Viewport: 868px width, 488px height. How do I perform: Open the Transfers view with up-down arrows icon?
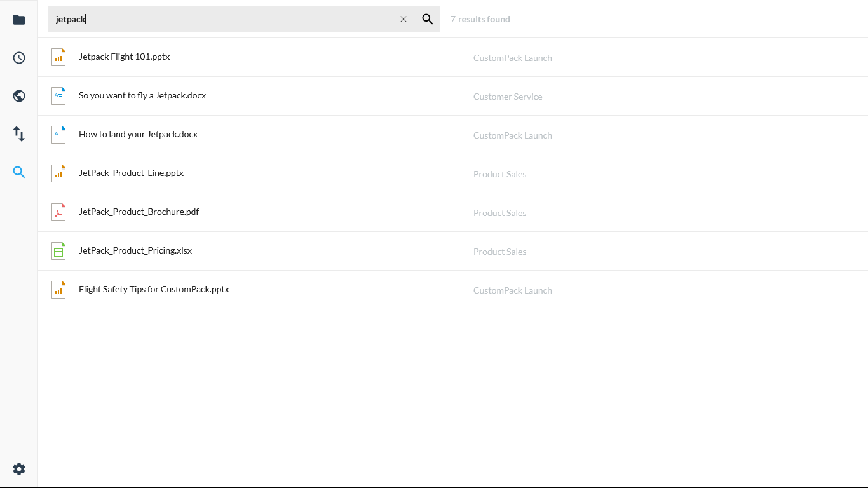18,133
